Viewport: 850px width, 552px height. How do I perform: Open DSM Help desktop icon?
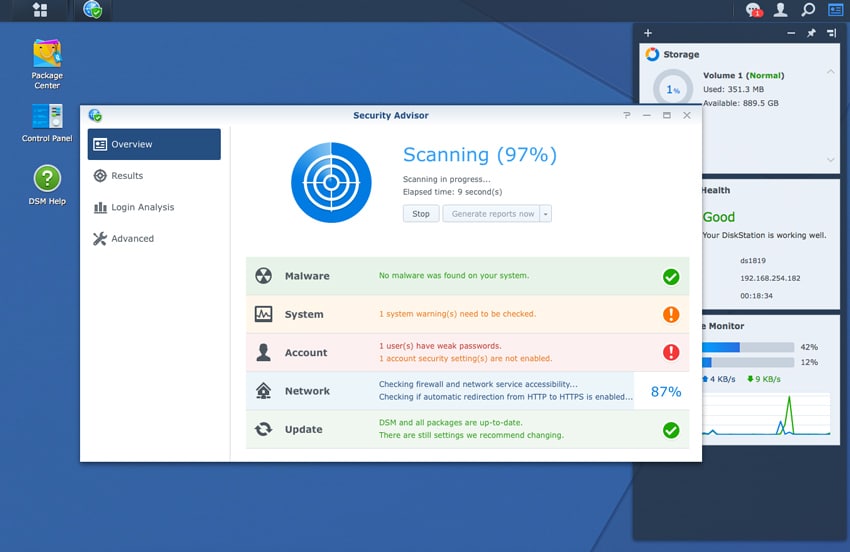click(47, 185)
